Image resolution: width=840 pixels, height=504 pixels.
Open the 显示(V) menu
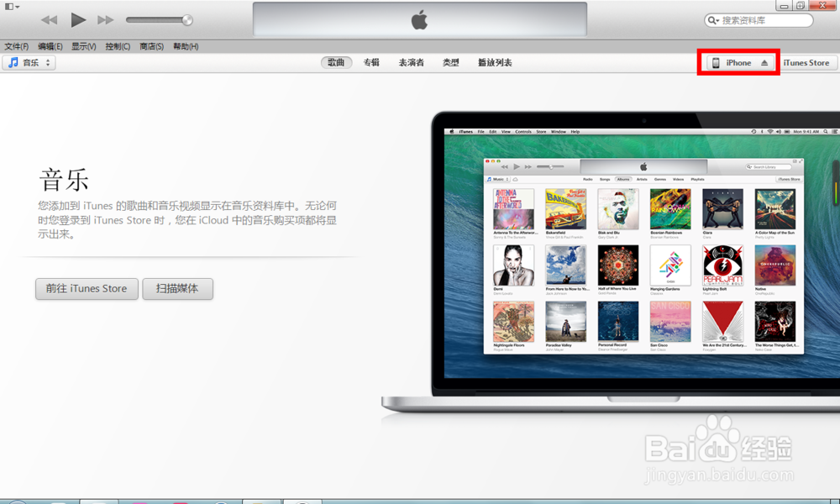pos(84,46)
